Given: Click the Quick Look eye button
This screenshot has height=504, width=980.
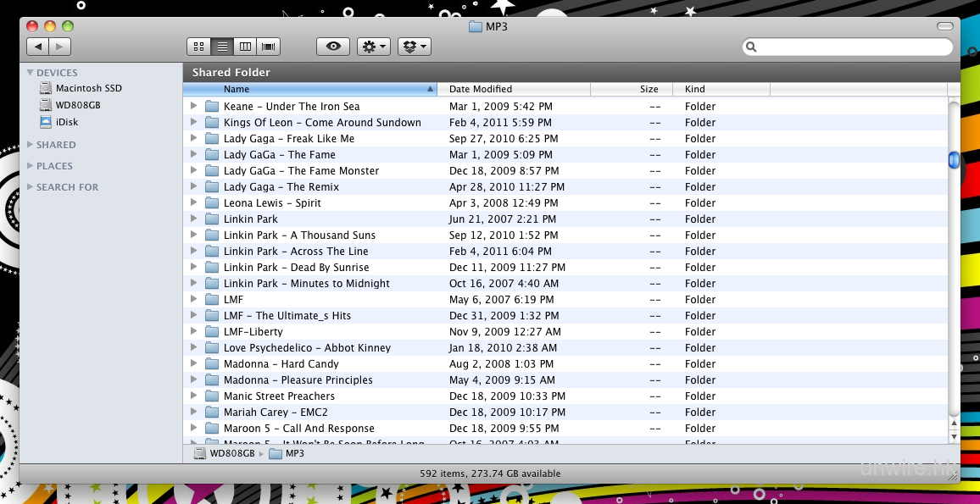Looking at the screenshot, I should [x=333, y=47].
